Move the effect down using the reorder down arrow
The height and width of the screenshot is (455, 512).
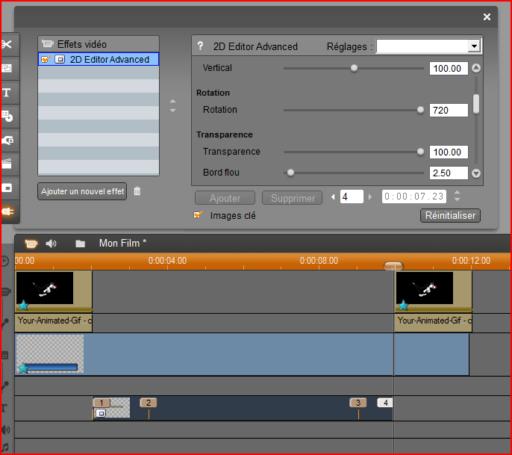pyautogui.click(x=172, y=109)
